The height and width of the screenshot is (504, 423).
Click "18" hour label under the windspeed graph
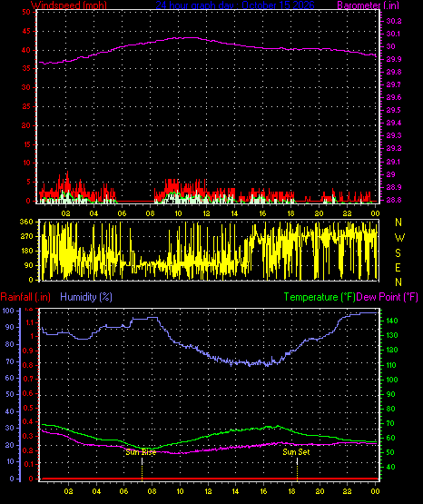[x=290, y=213]
